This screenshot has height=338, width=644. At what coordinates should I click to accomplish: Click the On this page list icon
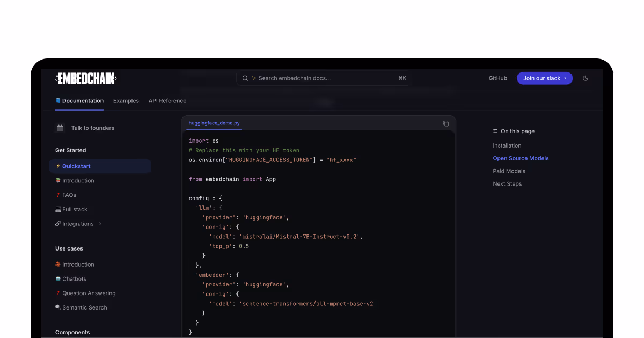tap(495, 131)
